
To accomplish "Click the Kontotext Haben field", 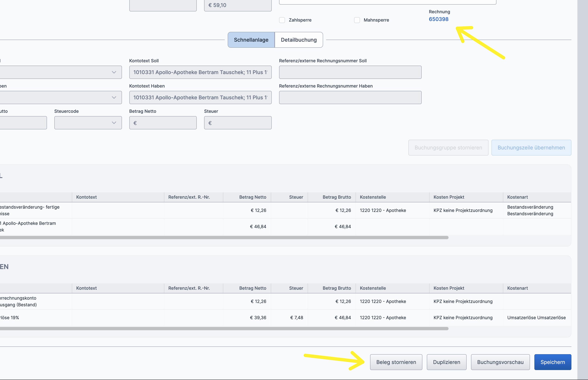I will 200,97.
